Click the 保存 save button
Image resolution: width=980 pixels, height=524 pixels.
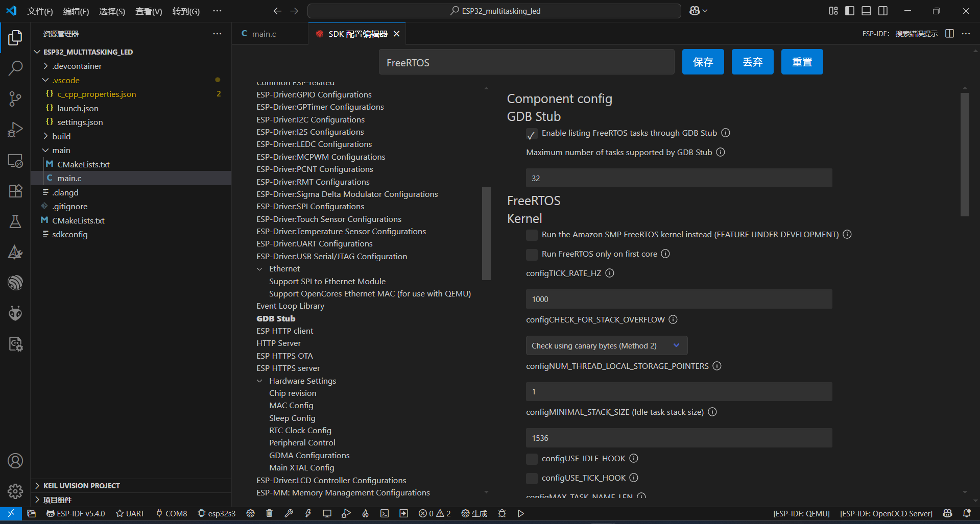(x=703, y=62)
